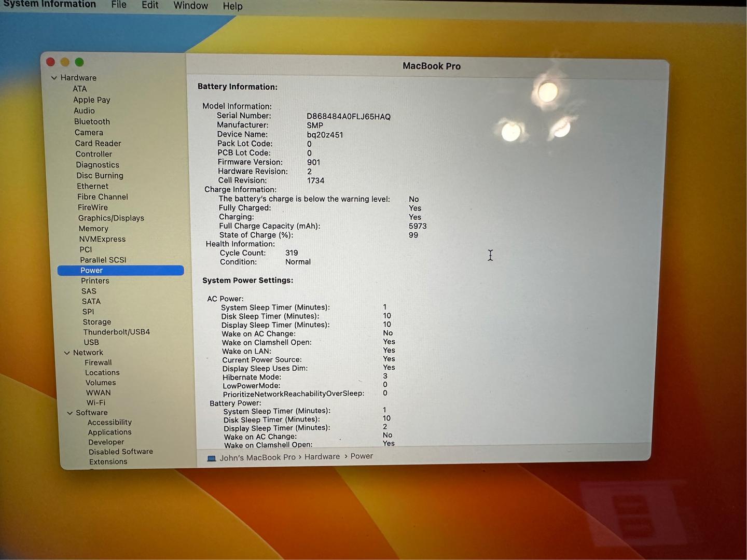The image size is (747, 560).
Task: Click serial number D868484A0FLJ65HAQ
Action: [349, 117]
